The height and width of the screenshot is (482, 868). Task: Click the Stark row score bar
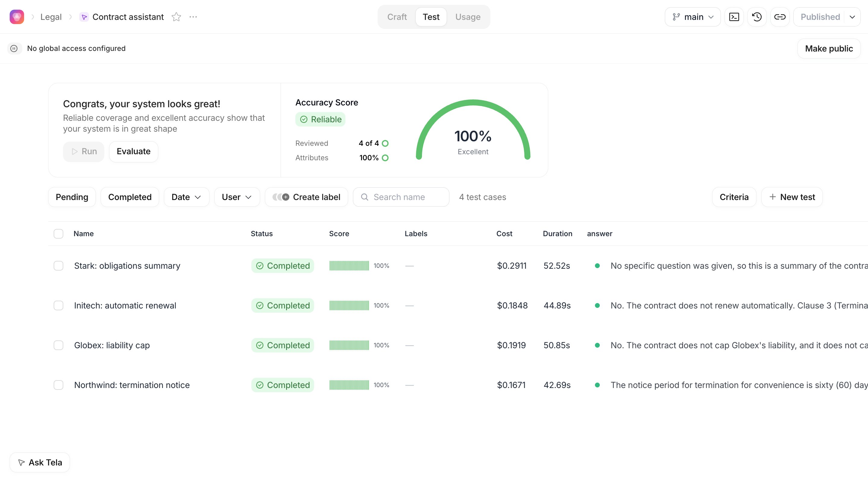pyautogui.click(x=349, y=266)
